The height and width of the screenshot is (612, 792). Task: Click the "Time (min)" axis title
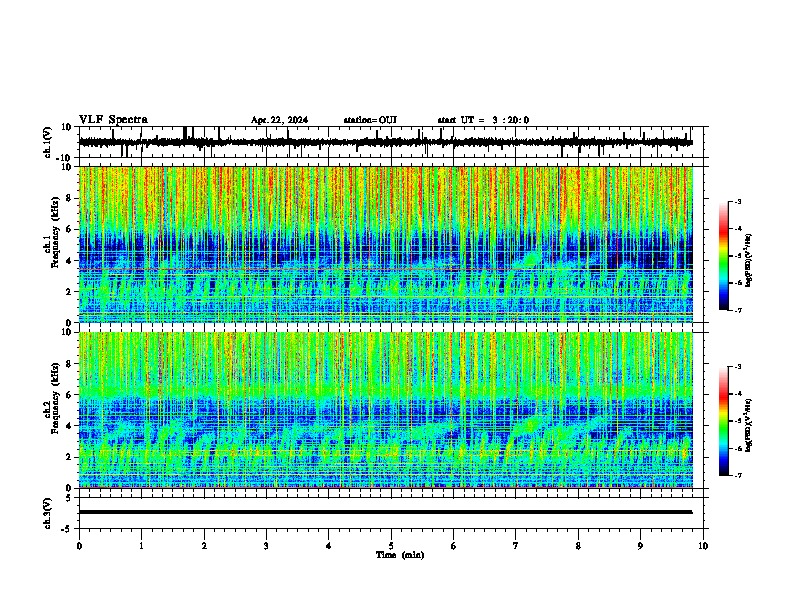[x=400, y=555]
